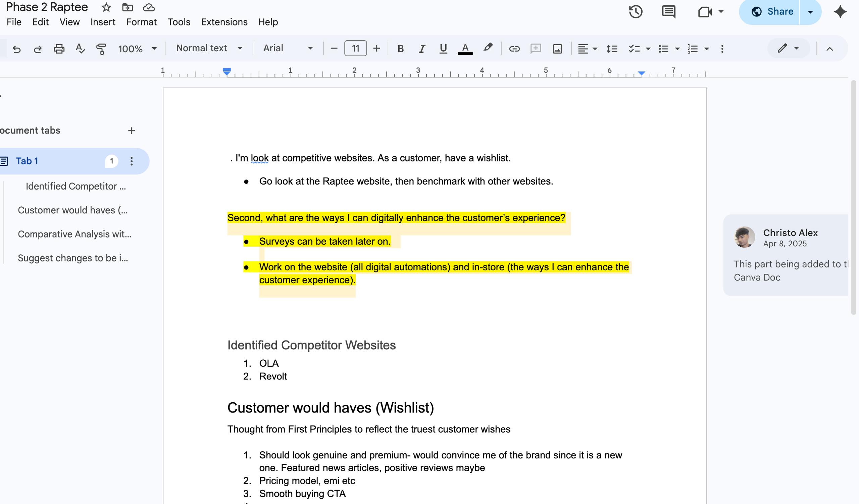The height and width of the screenshot is (504, 859).
Task: Open Christo Alex's comment card
Action: tap(786, 255)
